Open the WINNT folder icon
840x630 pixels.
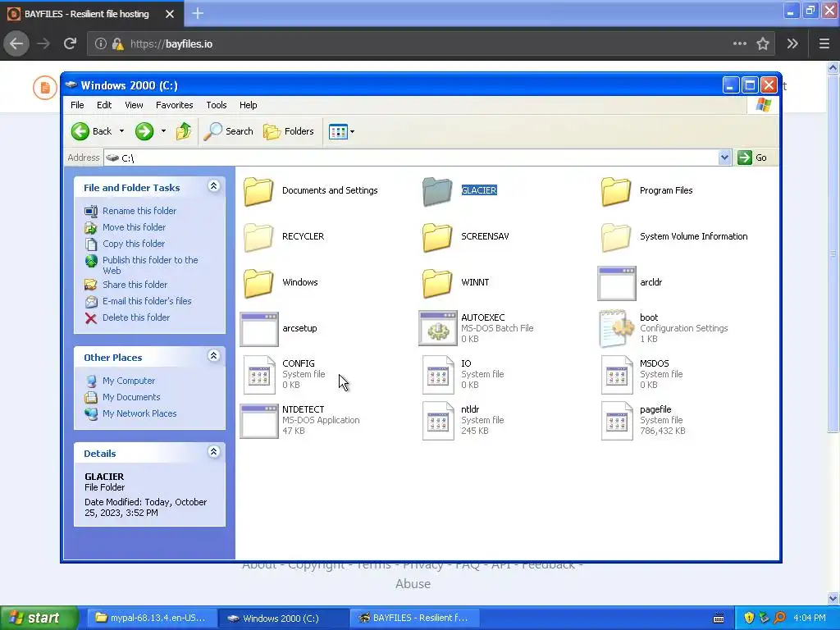coord(437,283)
